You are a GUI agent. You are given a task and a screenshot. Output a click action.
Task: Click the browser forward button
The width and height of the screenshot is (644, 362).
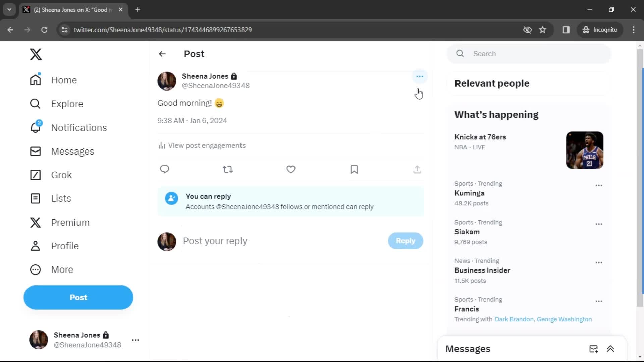(x=27, y=30)
